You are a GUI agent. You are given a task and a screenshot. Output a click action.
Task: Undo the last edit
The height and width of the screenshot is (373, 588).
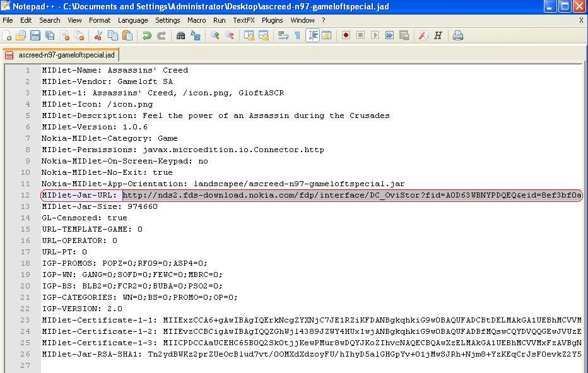pos(146,35)
